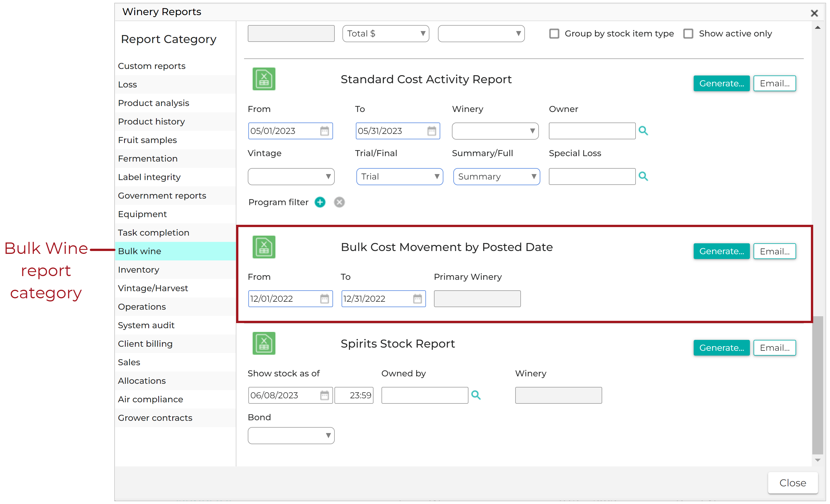Choose Fruit samples category

(x=175, y=140)
